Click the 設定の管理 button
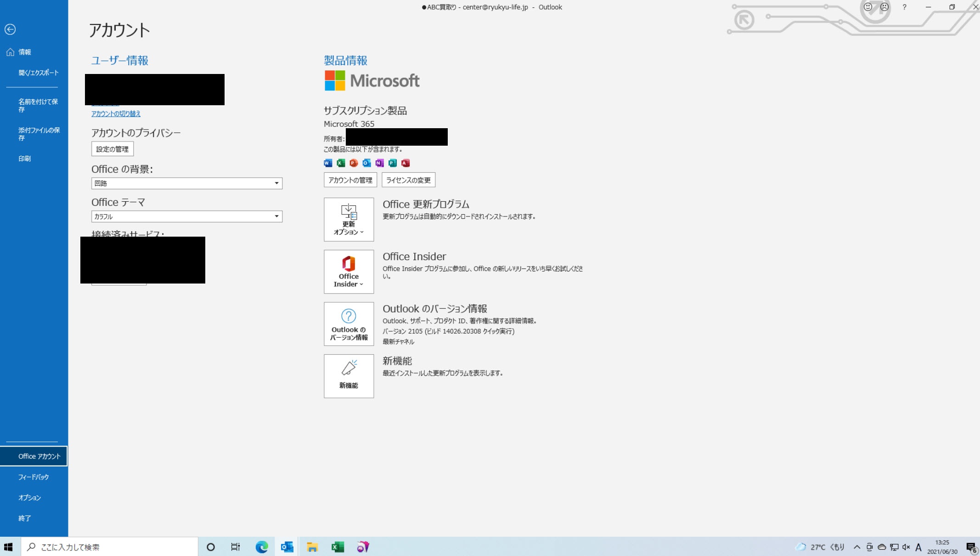This screenshot has height=556, width=980. (x=113, y=149)
